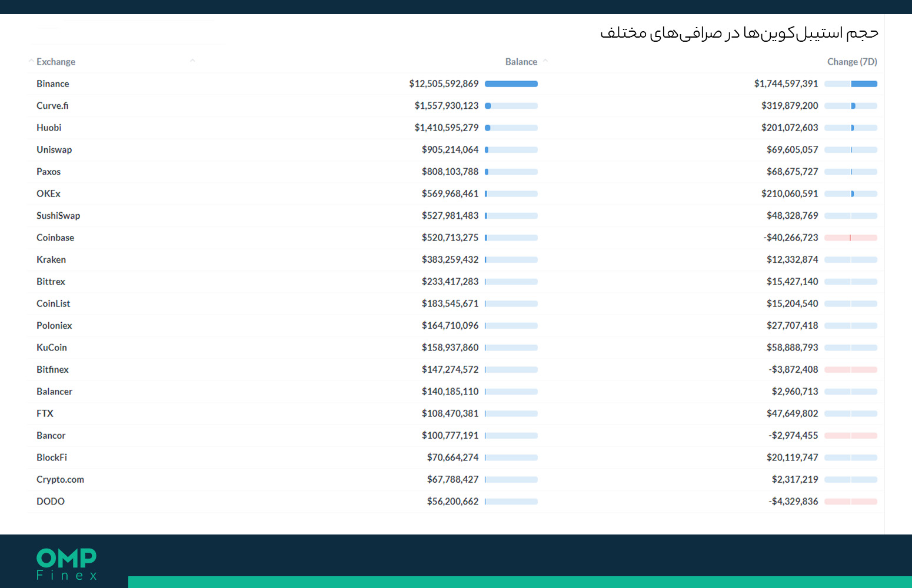This screenshot has height=588, width=912.
Task: Select the Kraken exchange name
Action: pos(51,259)
